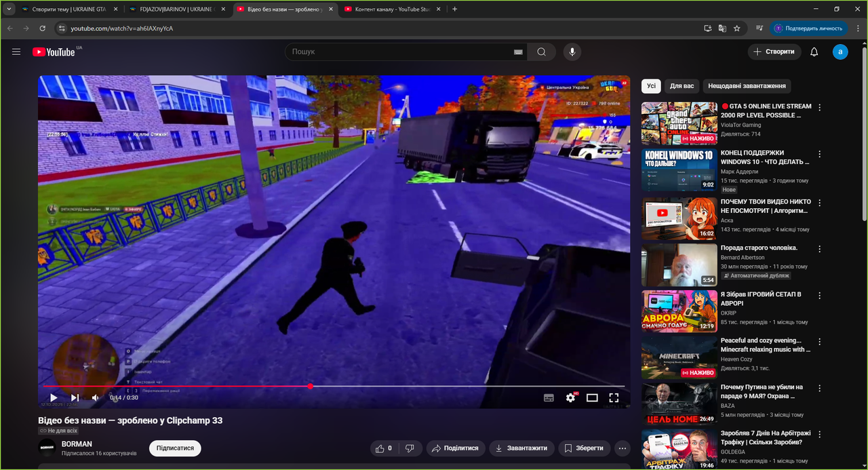Click the Створити create button
Image resolution: width=868 pixels, height=470 pixels.
point(774,52)
